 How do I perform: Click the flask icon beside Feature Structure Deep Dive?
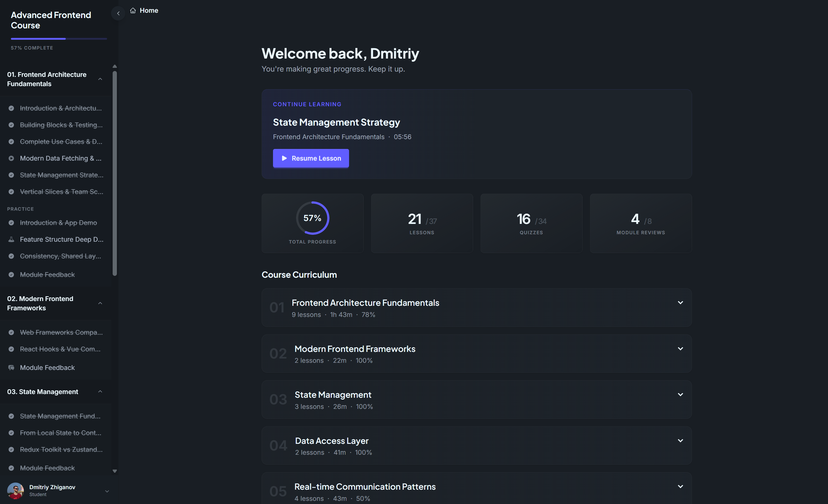coord(11,239)
